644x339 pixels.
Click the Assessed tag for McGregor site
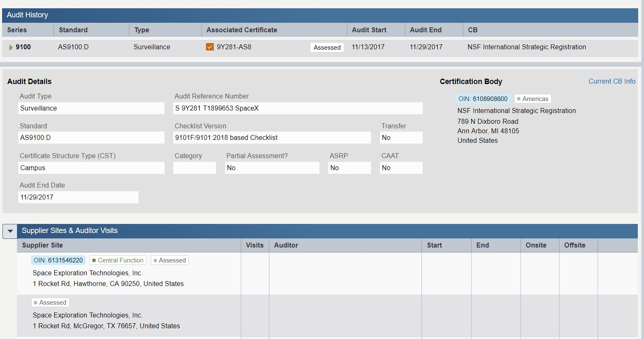tap(50, 303)
